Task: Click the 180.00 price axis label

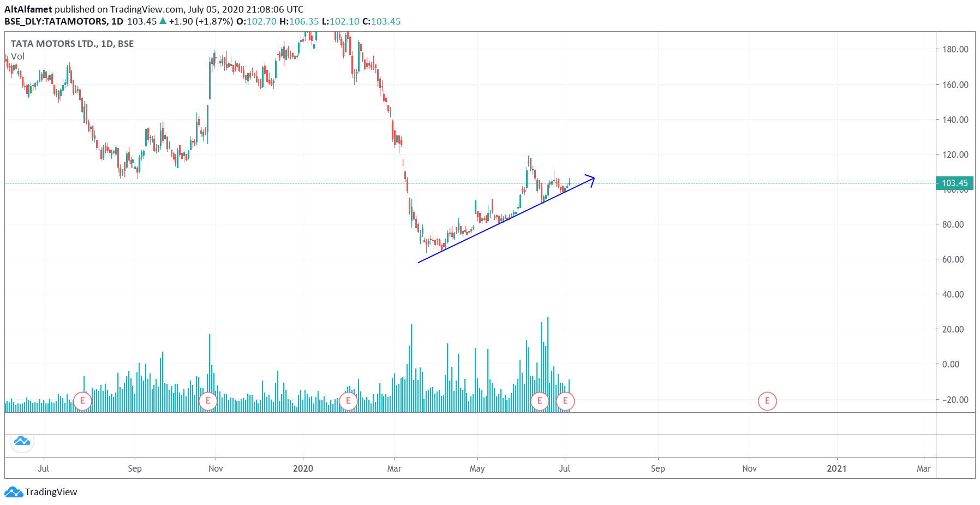Action: (x=955, y=49)
